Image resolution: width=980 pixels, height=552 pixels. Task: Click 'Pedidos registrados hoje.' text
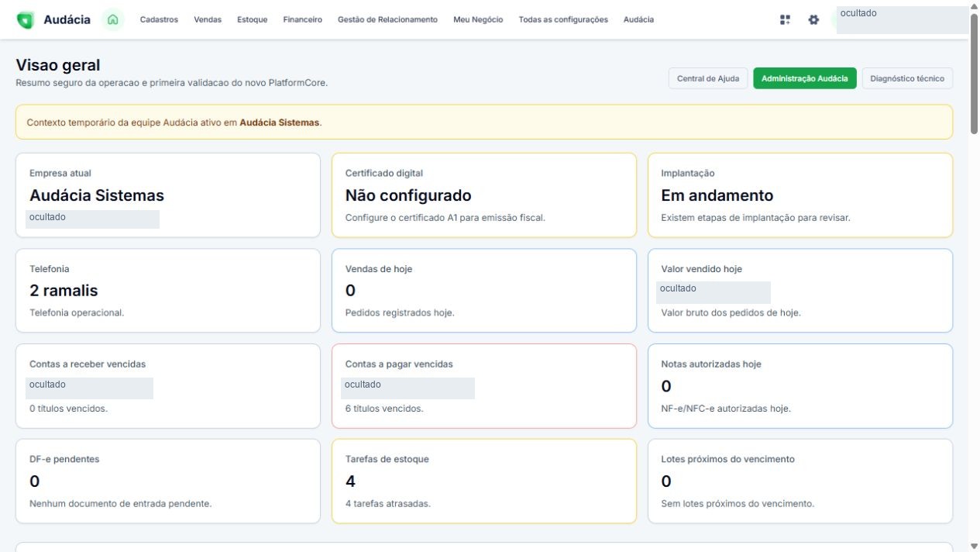400,312
